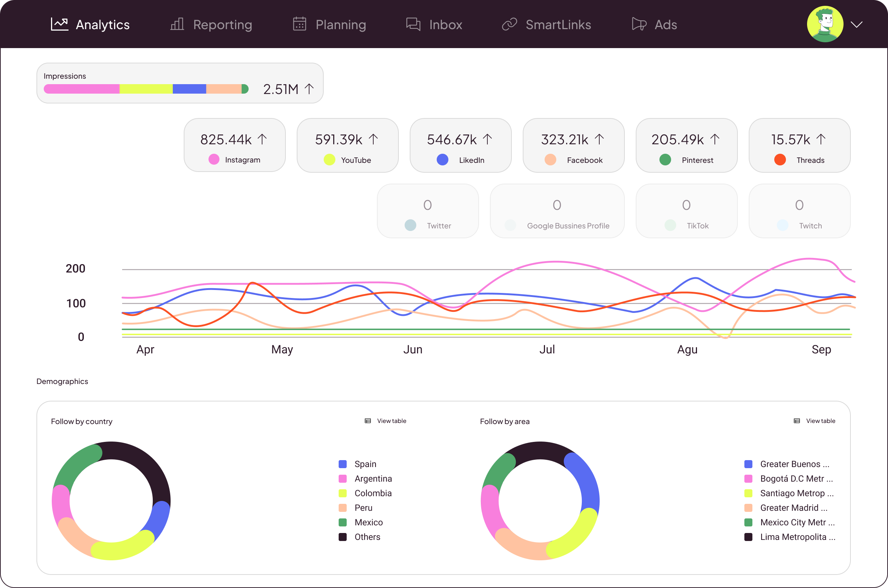The image size is (888, 588).
Task: Toggle the Facebook impressions card
Action: click(x=574, y=145)
